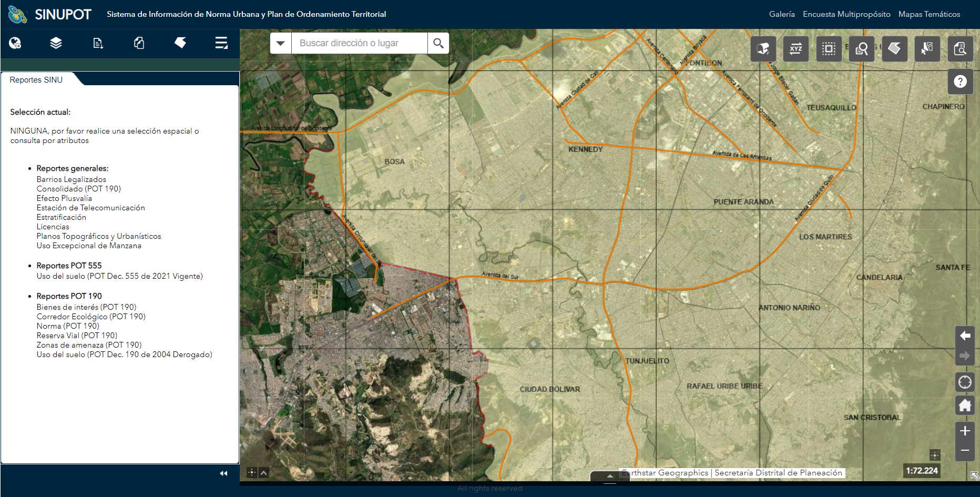The image size is (980, 497).
Task: Expand the search source dropdown arrow
Action: click(x=281, y=43)
